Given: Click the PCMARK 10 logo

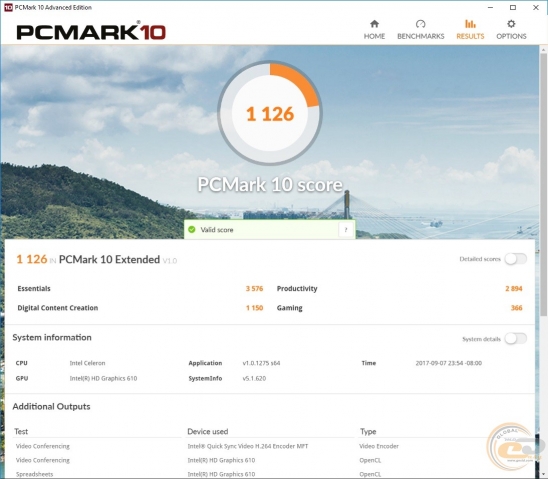Looking at the screenshot, I should tap(91, 31).
